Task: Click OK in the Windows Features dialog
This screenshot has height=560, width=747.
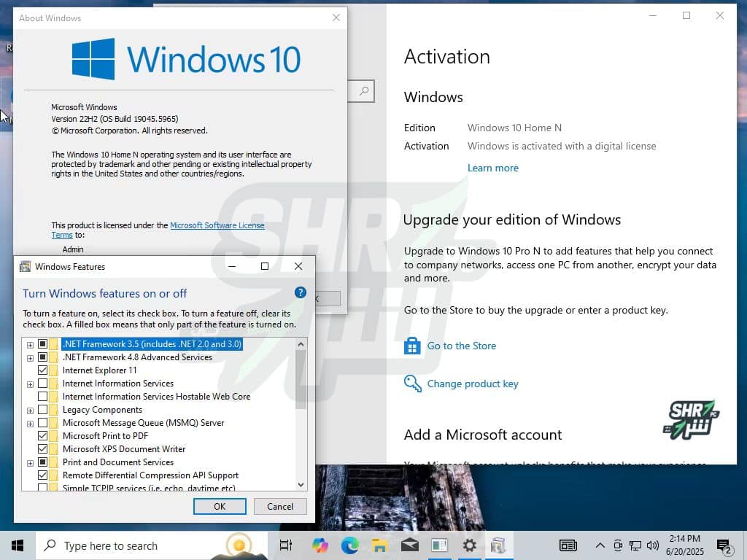Action: [x=220, y=506]
